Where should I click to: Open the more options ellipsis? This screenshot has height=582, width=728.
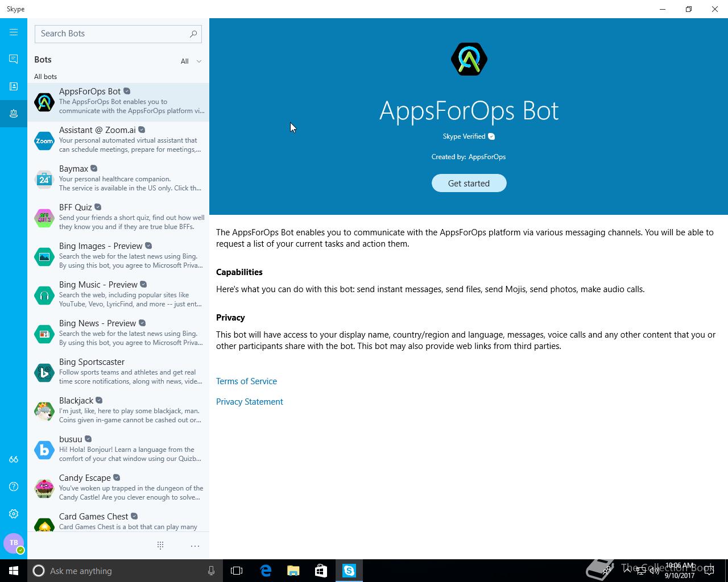click(195, 546)
